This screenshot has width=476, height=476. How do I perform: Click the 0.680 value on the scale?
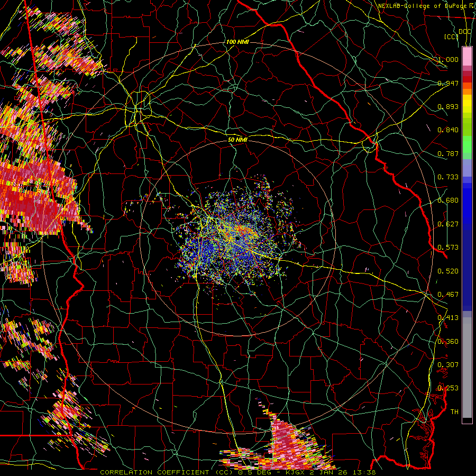[448, 200]
